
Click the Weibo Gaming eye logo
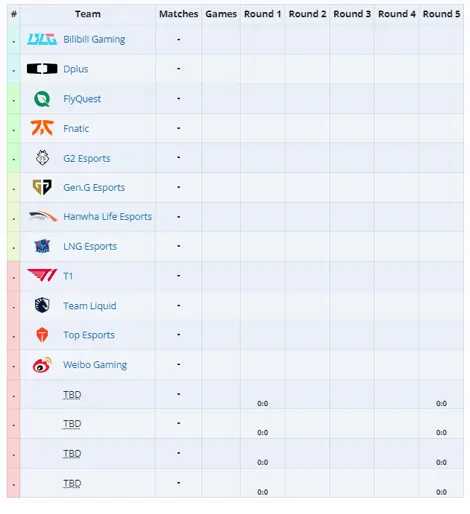point(42,365)
